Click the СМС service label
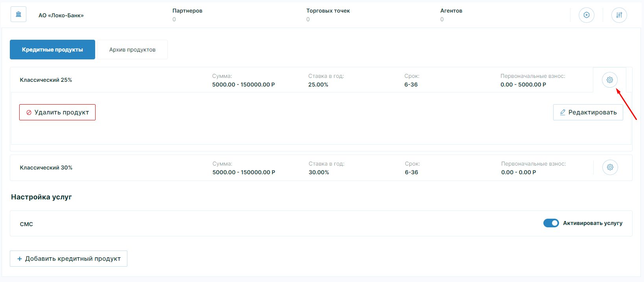The width and height of the screenshot is (644, 282). pos(26,224)
